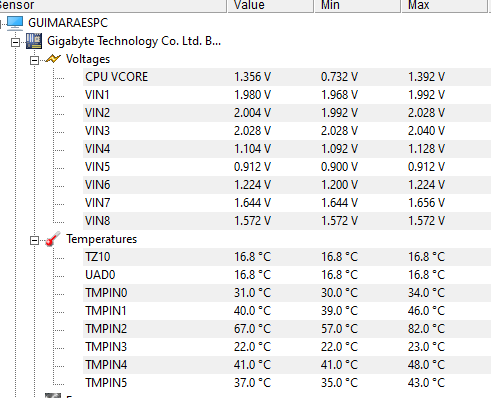Click the Temperatures thermometer icon

53,239
